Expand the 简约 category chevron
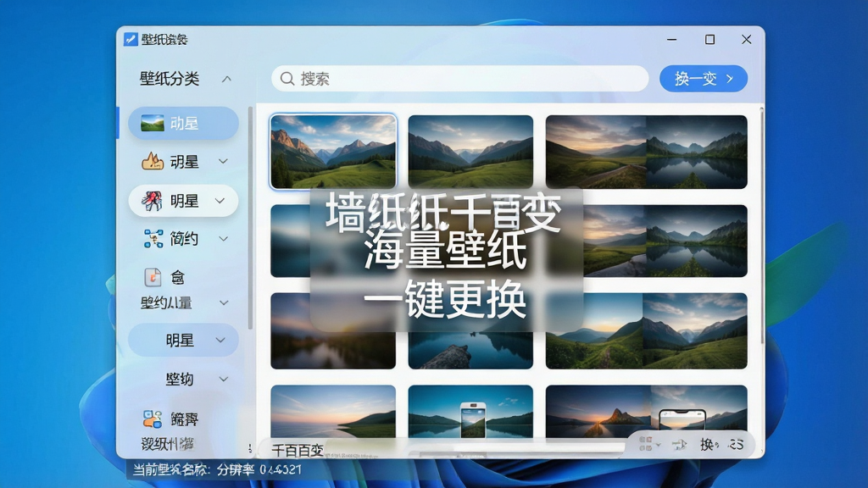Viewport: 868px width, 488px height. click(x=224, y=239)
